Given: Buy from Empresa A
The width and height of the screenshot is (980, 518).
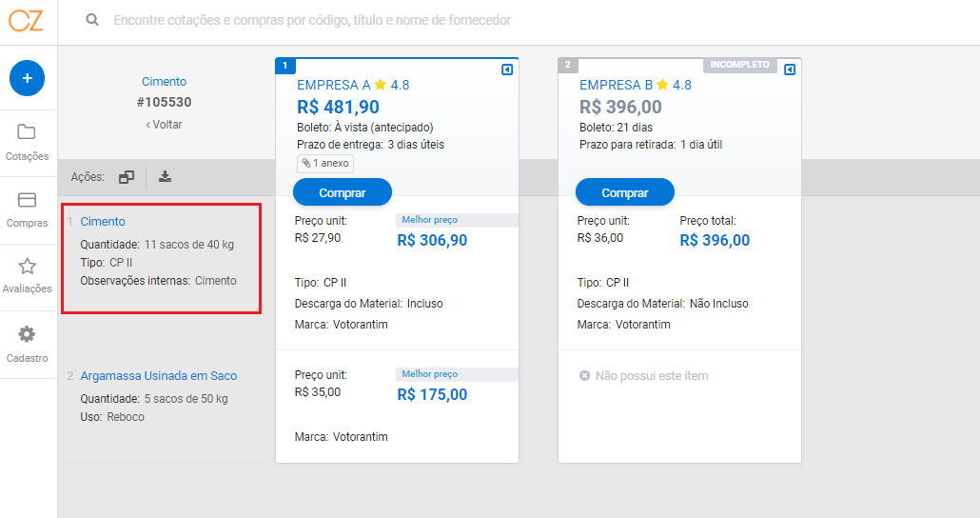Looking at the screenshot, I should point(343,192).
